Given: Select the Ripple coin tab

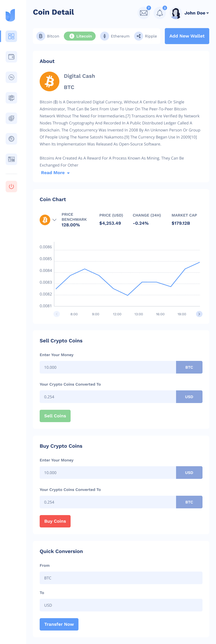Looking at the screenshot, I should pos(146,36).
